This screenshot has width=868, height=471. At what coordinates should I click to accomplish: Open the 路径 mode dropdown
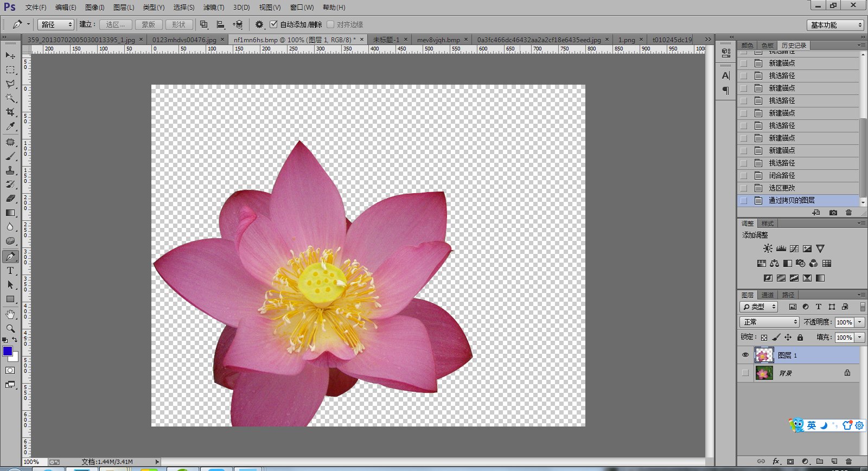pyautogui.click(x=56, y=24)
